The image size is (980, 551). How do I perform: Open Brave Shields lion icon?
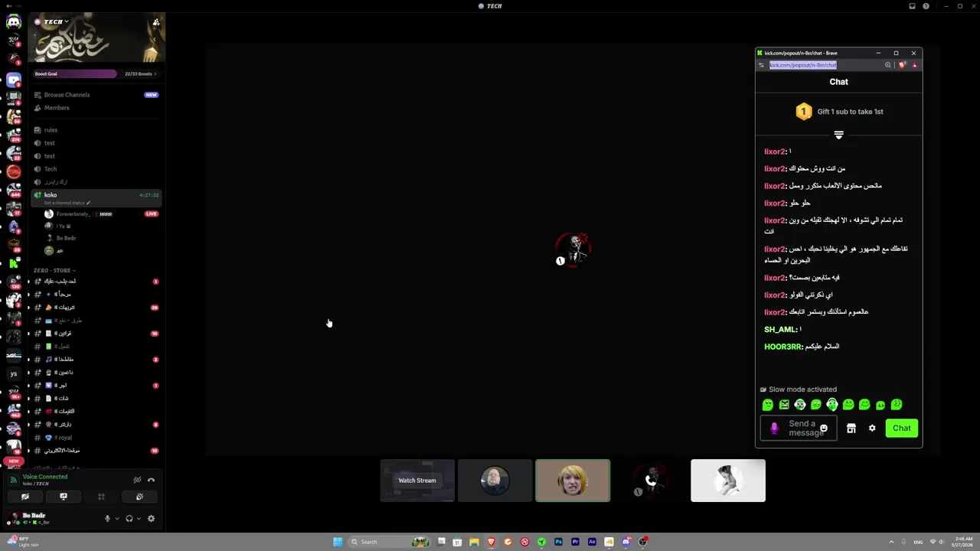click(x=902, y=65)
